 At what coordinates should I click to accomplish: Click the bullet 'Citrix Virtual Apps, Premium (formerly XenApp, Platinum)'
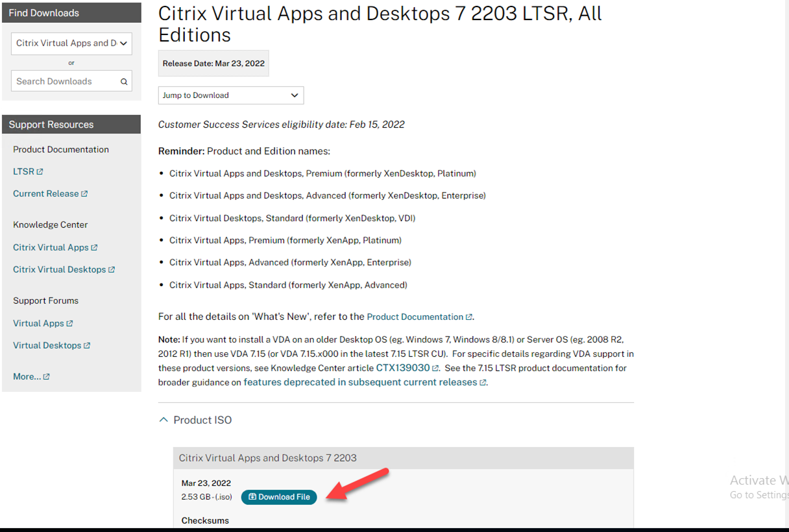285,241
